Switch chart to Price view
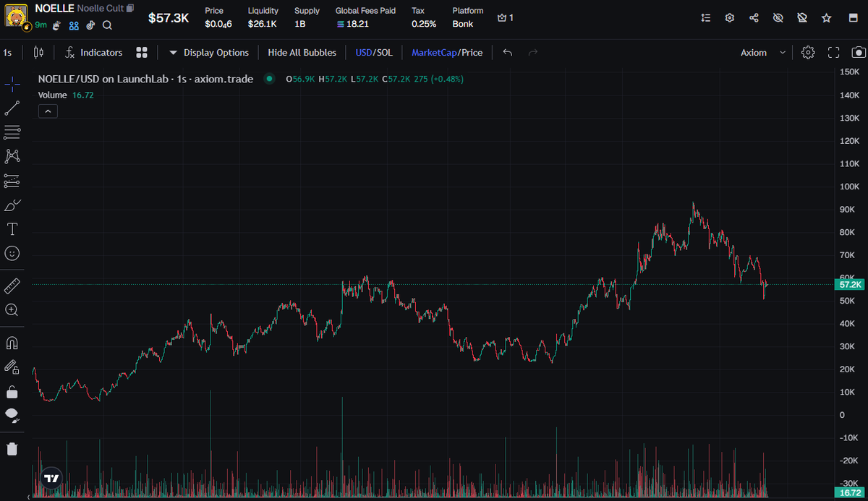Image resolution: width=868 pixels, height=501 pixels. point(472,53)
